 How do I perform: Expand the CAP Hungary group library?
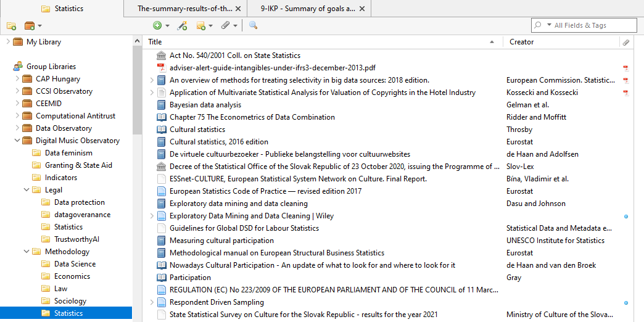pyautogui.click(x=17, y=79)
